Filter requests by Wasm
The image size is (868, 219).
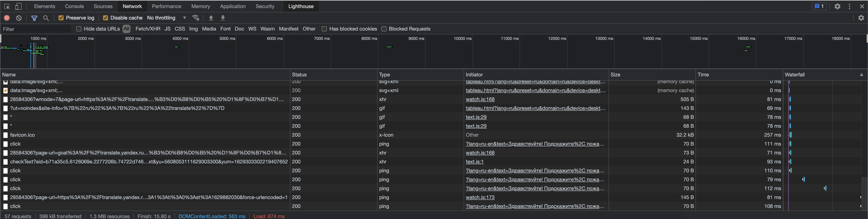(268, 29)
